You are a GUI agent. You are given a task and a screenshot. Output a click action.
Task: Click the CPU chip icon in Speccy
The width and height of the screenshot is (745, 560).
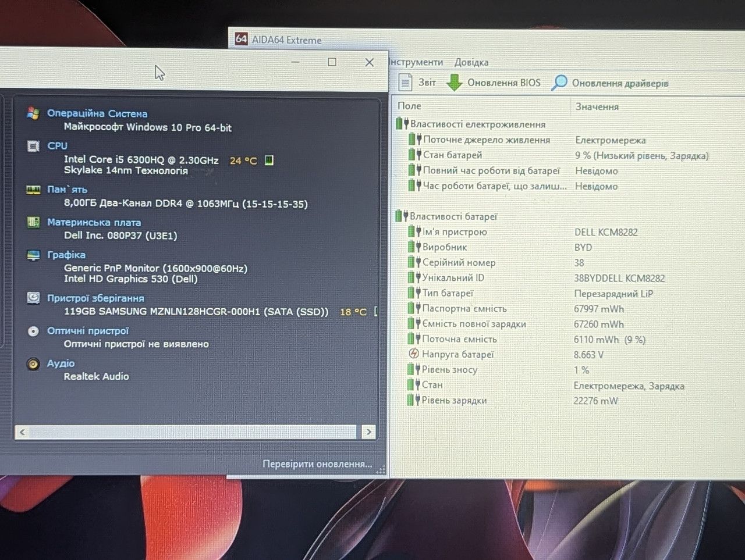coord(33,146)
